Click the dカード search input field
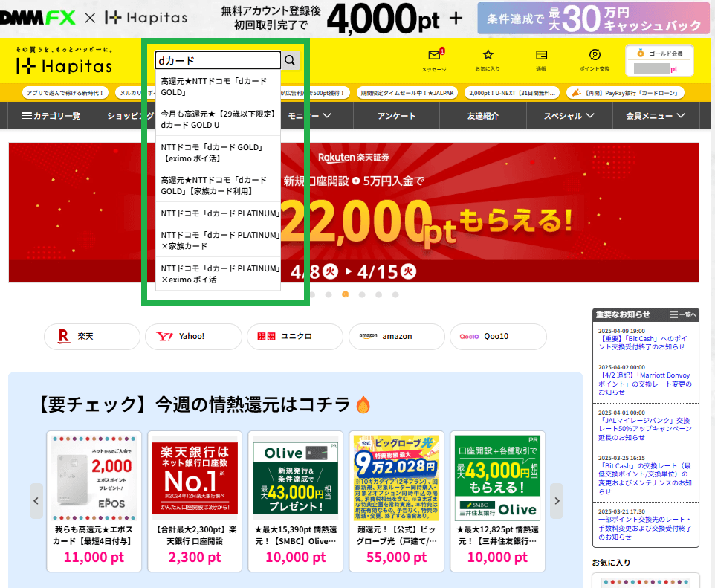 pyautogui.click(x=217, y=60)
